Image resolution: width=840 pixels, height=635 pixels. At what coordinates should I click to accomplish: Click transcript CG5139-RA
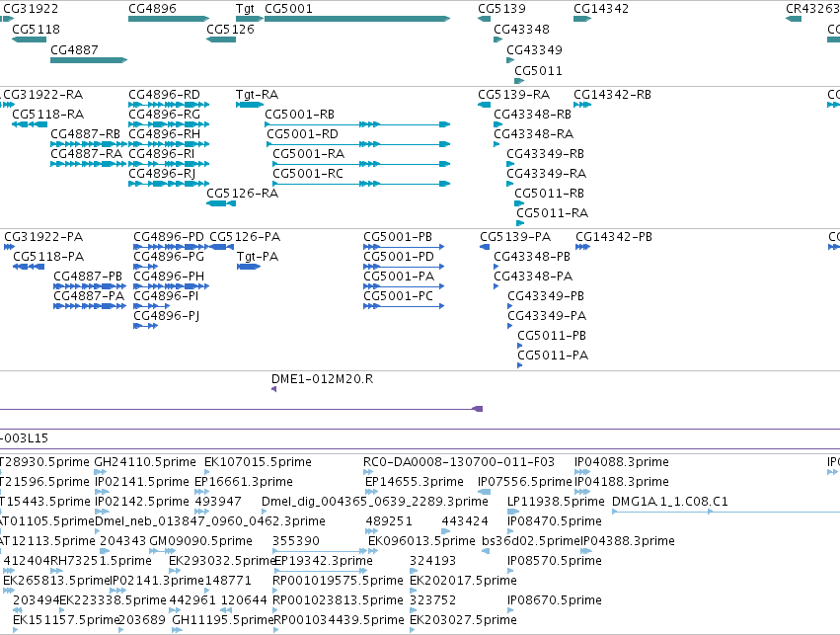(x=514, y=95)
